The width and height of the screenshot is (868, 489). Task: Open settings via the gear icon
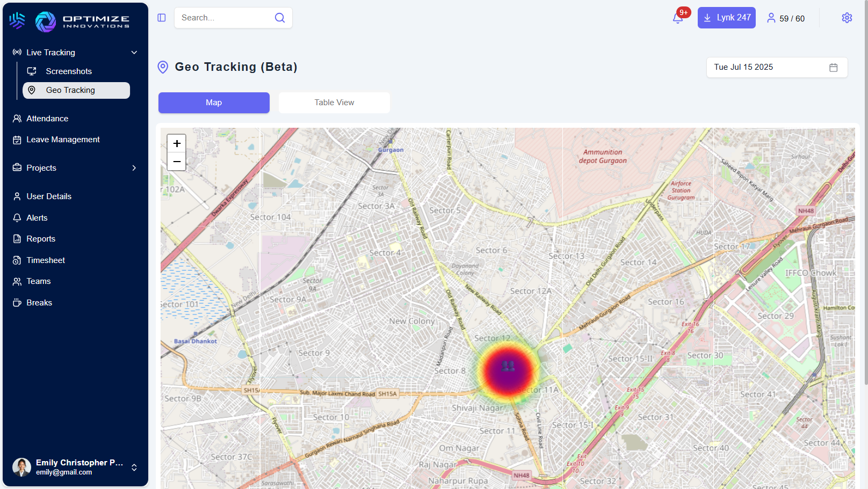click(847, 18)
